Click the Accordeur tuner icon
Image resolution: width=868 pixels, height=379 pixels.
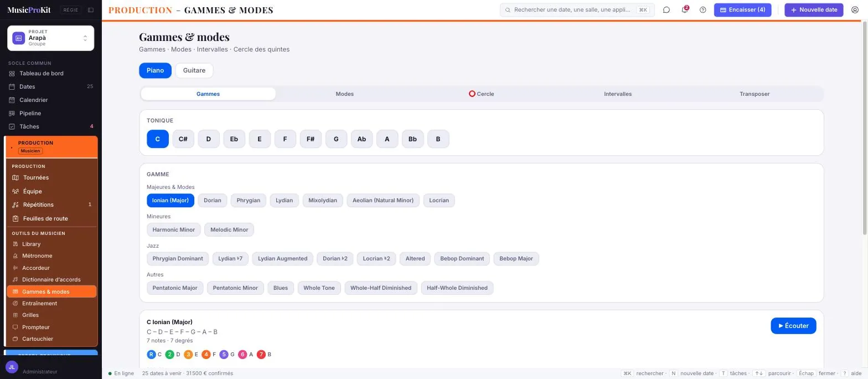coord(15,268)
